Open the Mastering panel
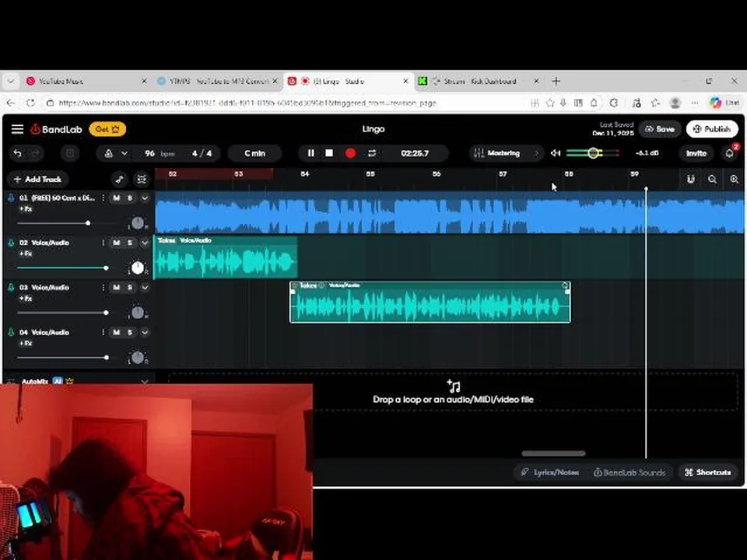 [507, 153]
